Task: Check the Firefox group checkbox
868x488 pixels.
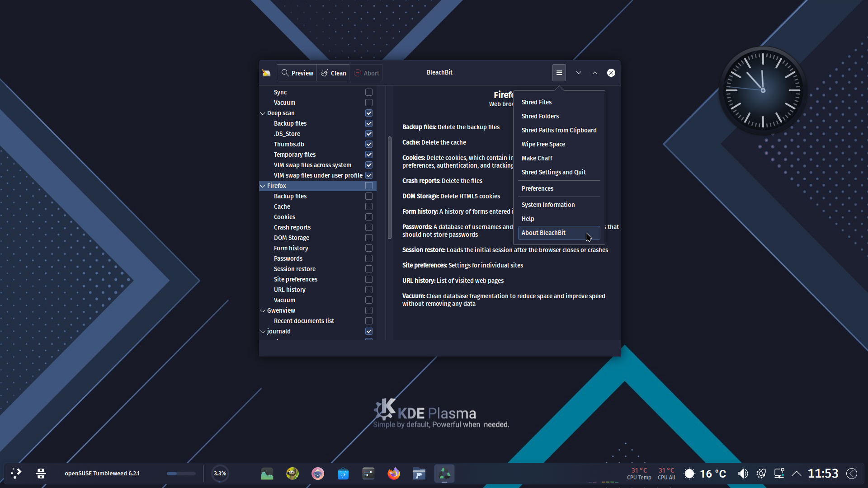Action: (x=369, y=186)
